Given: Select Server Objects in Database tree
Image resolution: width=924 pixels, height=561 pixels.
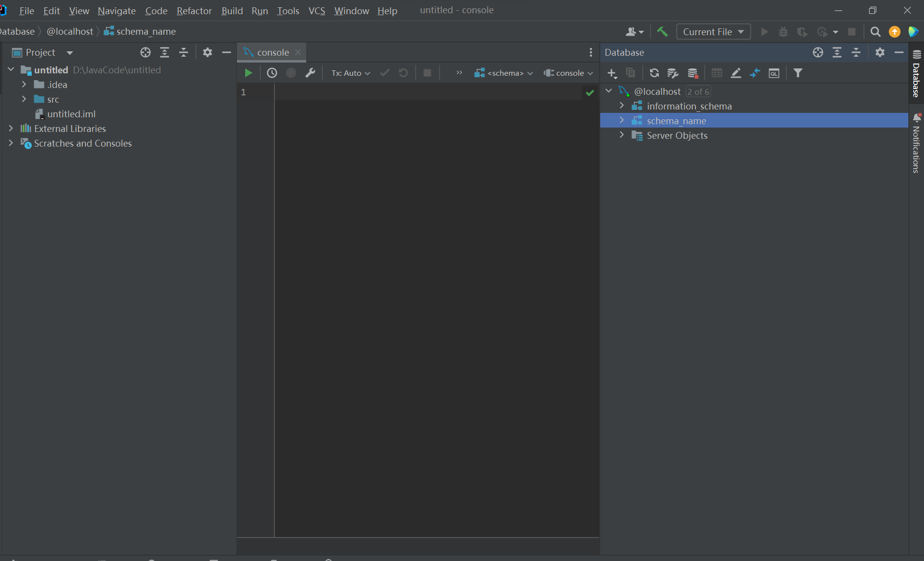Looking at the screenshot, I should click(677, 135).
